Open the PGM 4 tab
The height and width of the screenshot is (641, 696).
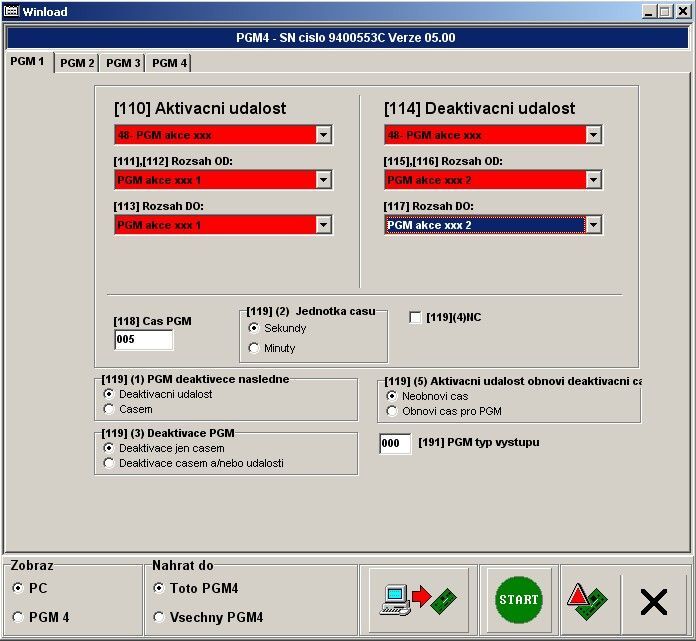click(169, 63)
